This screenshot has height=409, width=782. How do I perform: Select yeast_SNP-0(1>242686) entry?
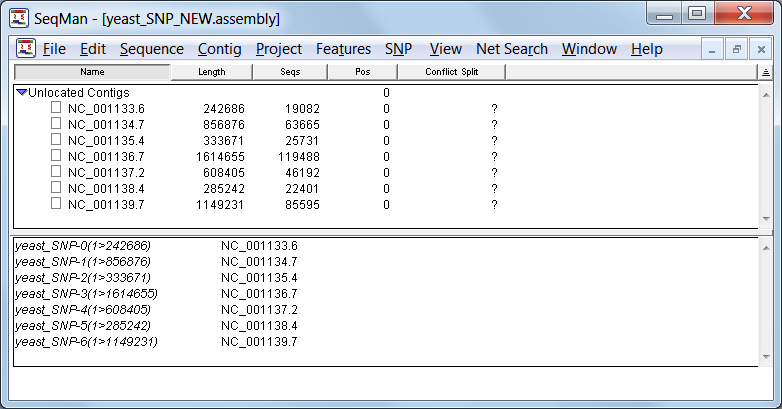click(83, 246)
